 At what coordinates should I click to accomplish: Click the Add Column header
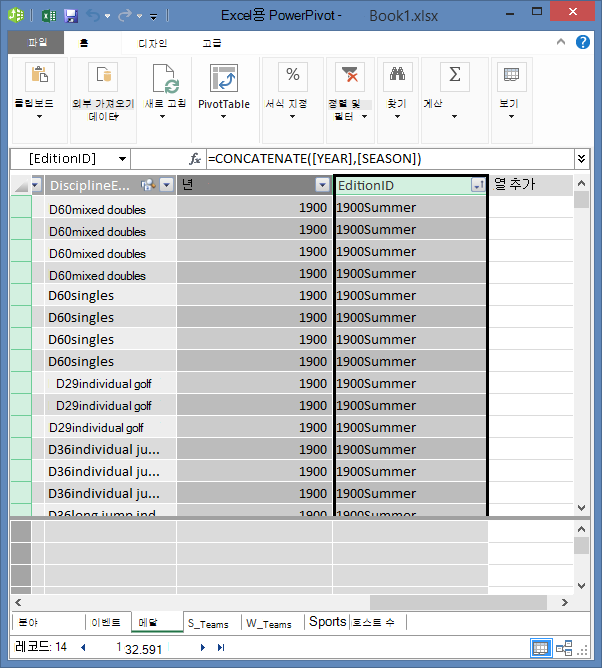pyautogui.click(x=530, y=185)
